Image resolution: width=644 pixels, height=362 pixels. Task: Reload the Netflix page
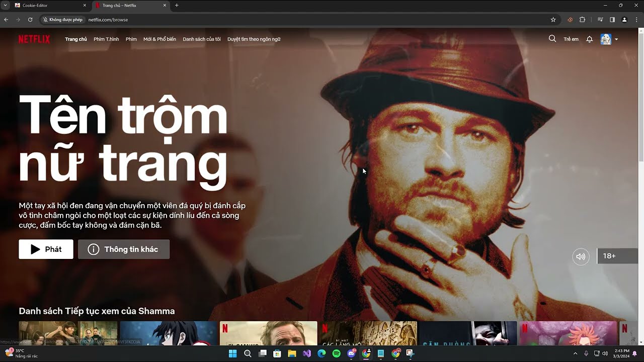click(30, 20)
